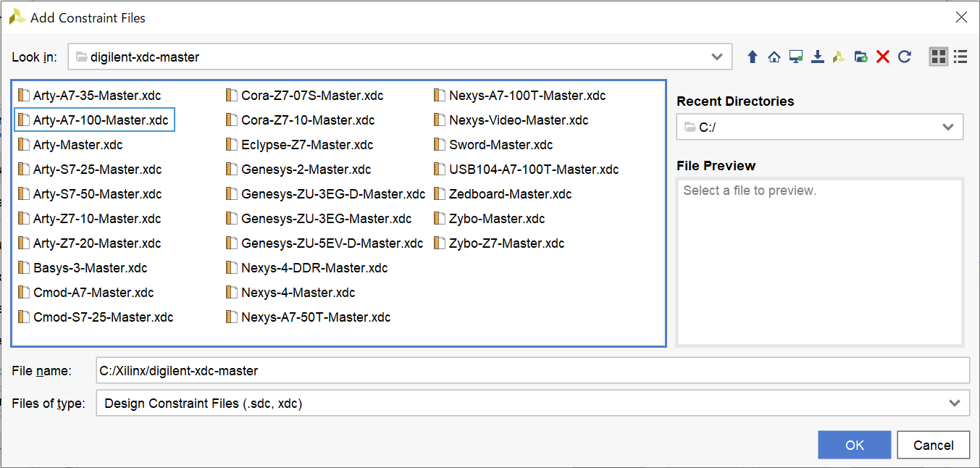Select Zedboard-Master.xdc file
The width and height of the screenshot is (980, 468).
point(503,194)
